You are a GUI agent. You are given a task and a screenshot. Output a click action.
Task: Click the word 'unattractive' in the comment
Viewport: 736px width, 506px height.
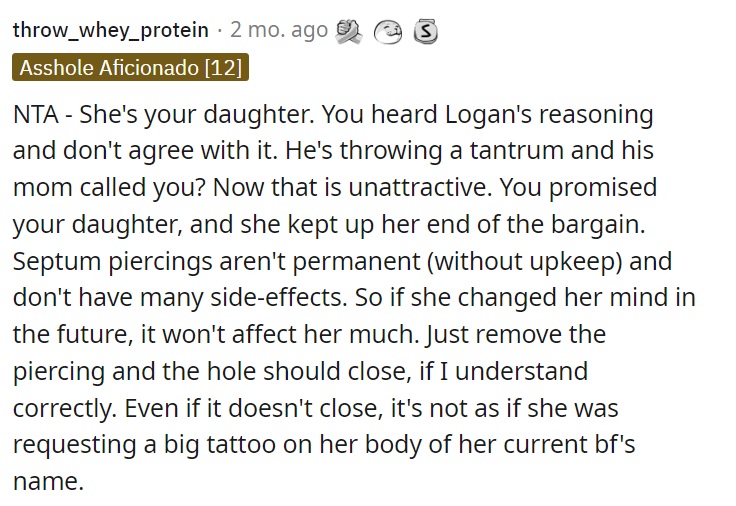pyautogui.click(x=419, y=187)
